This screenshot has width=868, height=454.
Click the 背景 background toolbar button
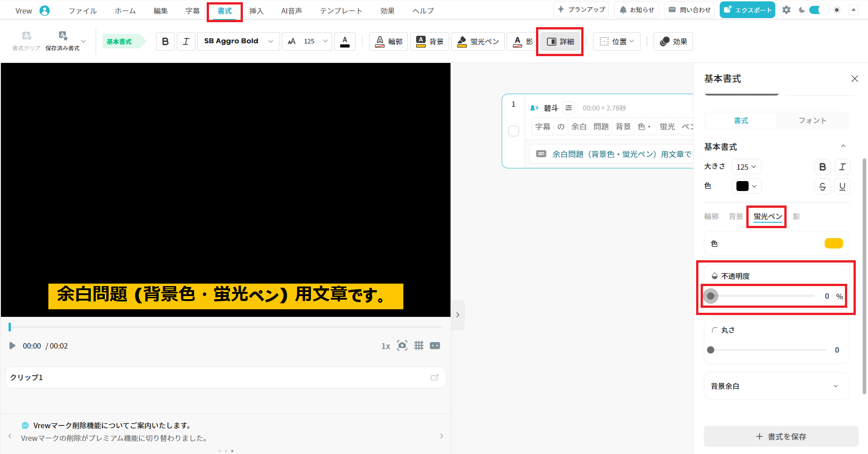tap(430, 41)
